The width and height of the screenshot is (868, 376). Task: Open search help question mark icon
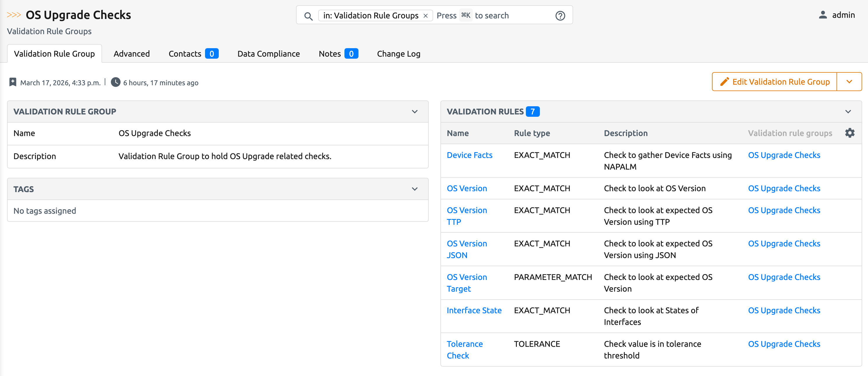560,16
